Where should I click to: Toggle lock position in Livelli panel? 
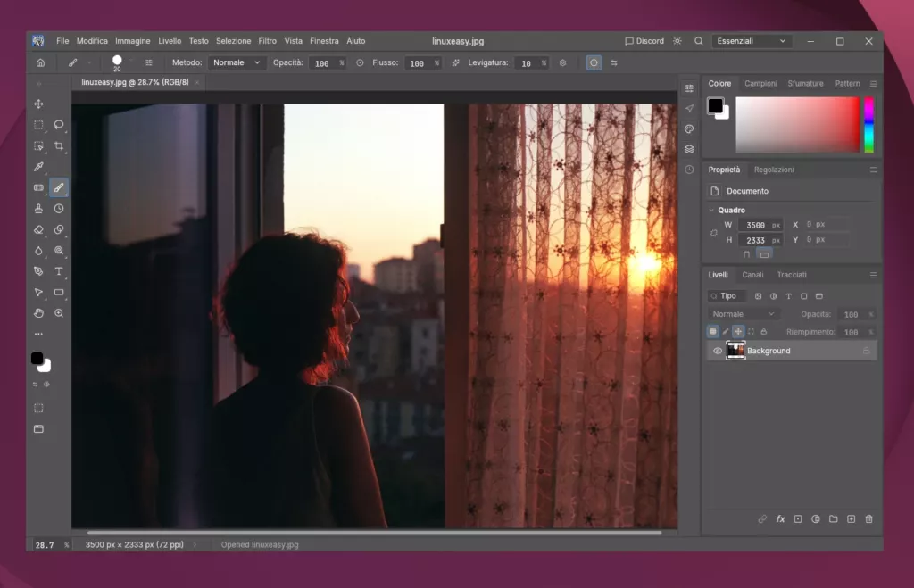738,332
